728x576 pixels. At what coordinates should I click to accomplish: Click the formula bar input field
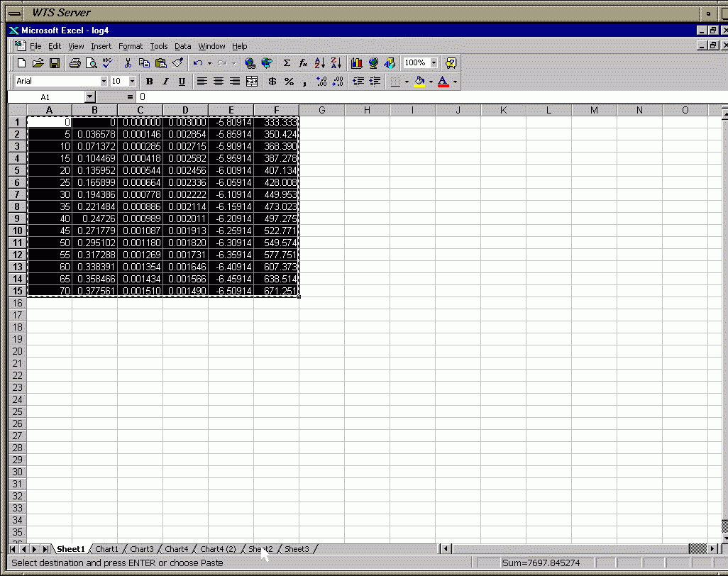[x=426, y=96]
